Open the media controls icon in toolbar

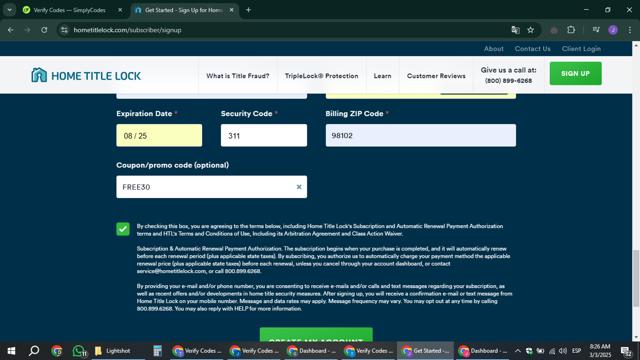[x=596, y=30]
